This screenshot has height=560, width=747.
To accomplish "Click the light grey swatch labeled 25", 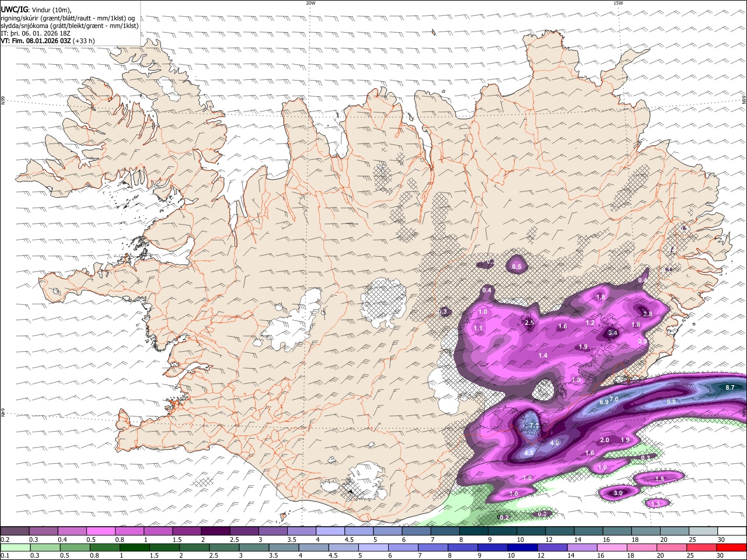I will click(x=703, y=531).
